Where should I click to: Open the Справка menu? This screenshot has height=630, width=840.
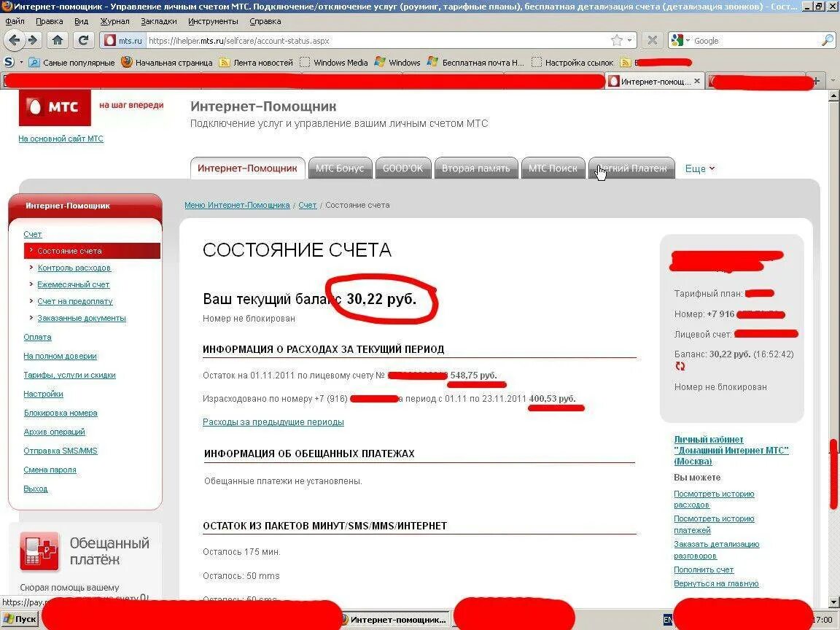coord(265,21)
